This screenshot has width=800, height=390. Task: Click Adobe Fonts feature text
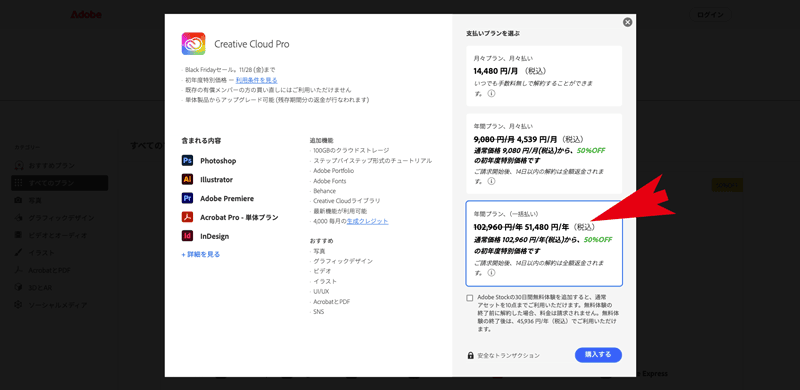click(x=330, y=181)
